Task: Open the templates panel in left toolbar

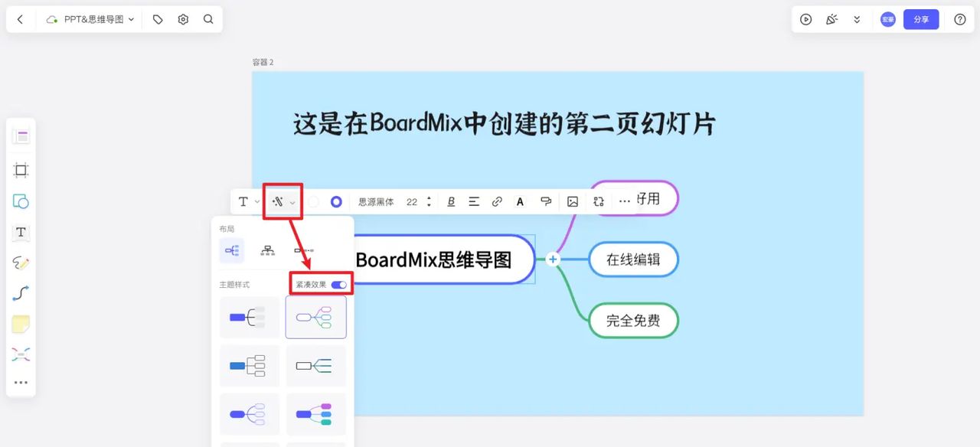Action: tap(21, 137)
